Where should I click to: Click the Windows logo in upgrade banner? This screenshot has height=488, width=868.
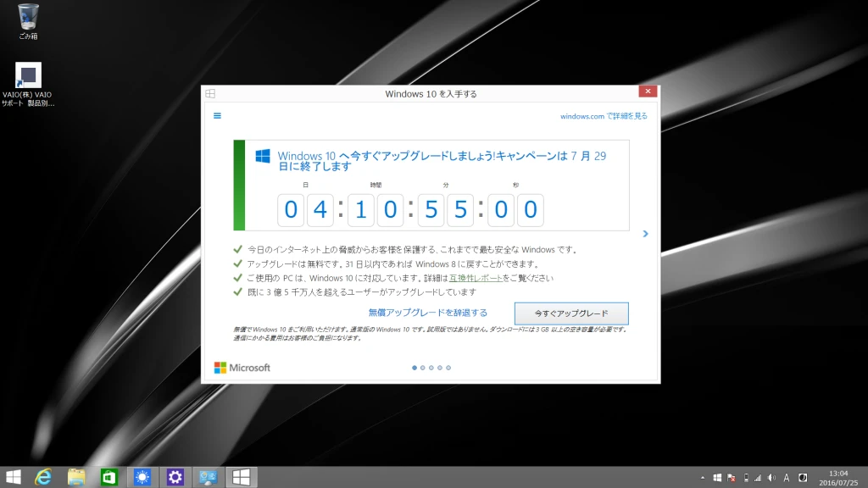pos(263,156)
